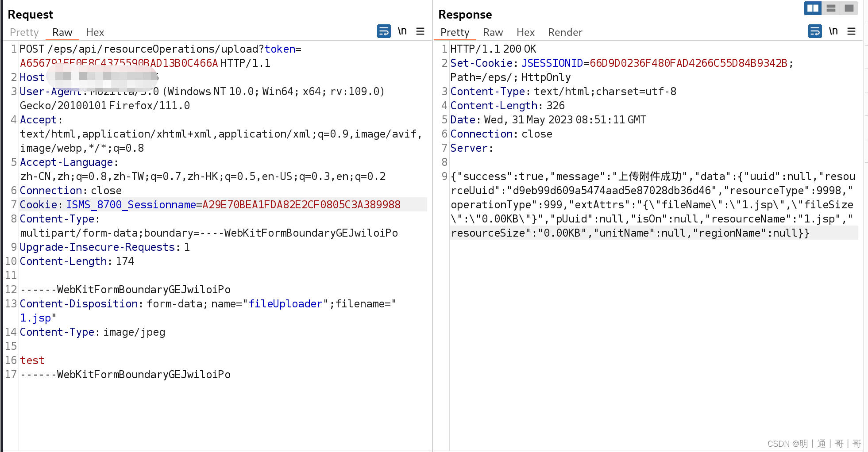
Task: Open Response panel hamburger menu
Action: point(851,31)
